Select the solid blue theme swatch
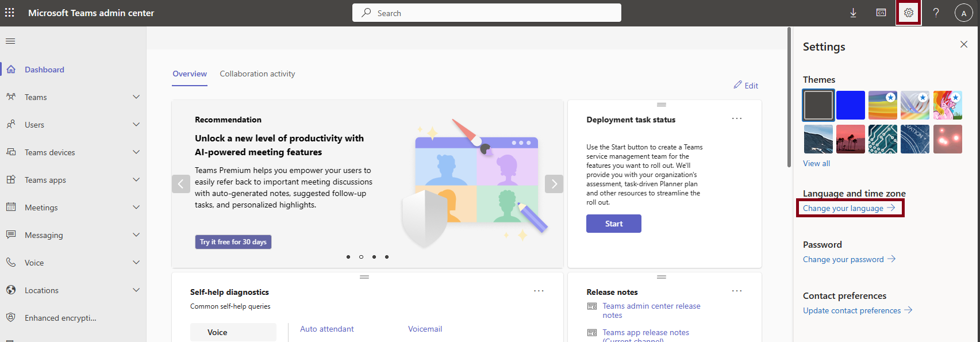The height and width of the screenshot is (342, 980). tap(851, 105)
